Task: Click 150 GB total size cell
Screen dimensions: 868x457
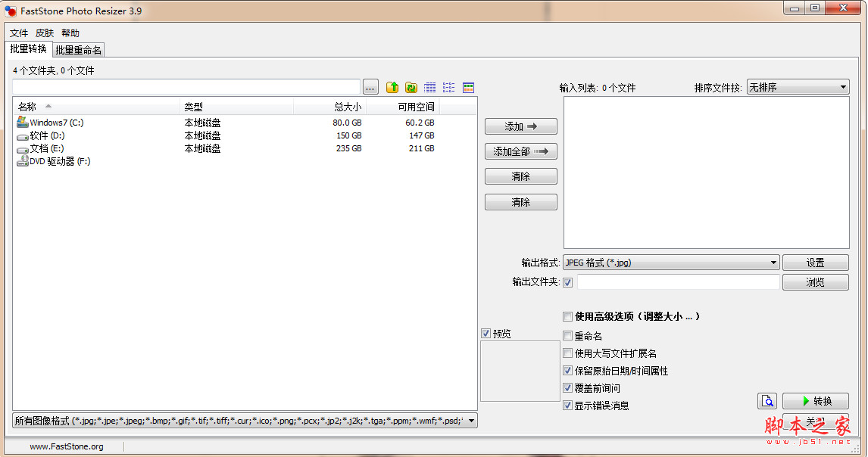Action: point(348,135)
